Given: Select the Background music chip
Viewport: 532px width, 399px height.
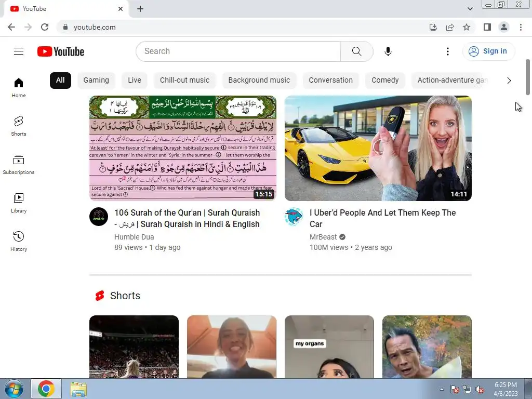Looking at the screenshot, I should click(259, 81).
